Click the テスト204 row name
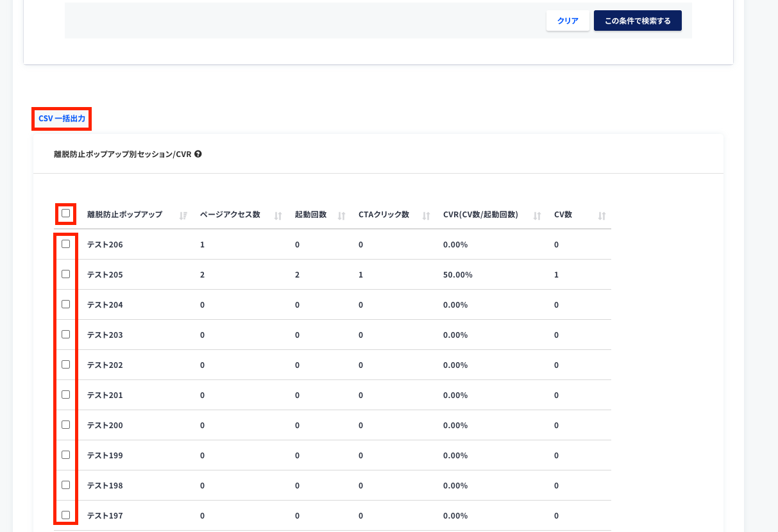 click(105, 305)
